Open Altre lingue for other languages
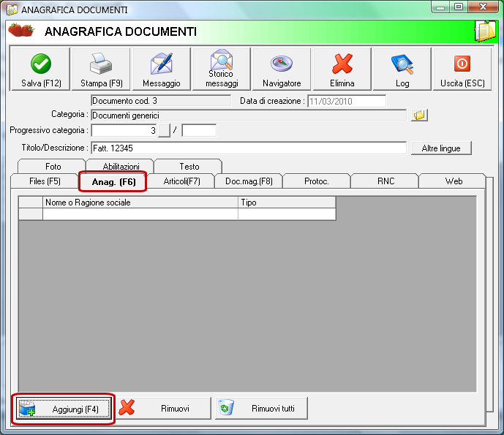Image resolution: width=504 pixels, height=435 pixels. (441, 148)
